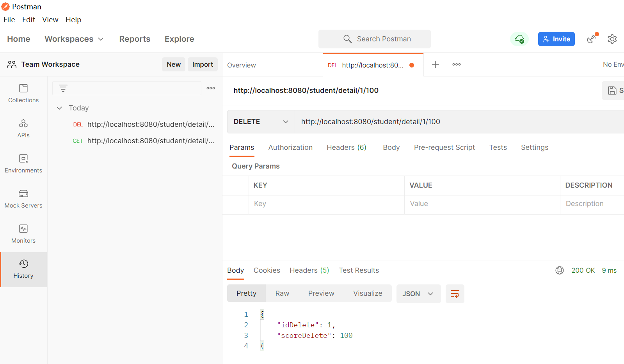Select the Params tab

242,147
